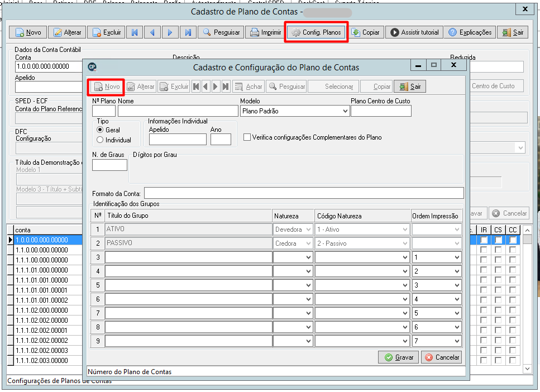Click the Cancelar button in the dialog
Image resolution: width=540 pixels, height=392 pixels.
(x=441, y=357)
